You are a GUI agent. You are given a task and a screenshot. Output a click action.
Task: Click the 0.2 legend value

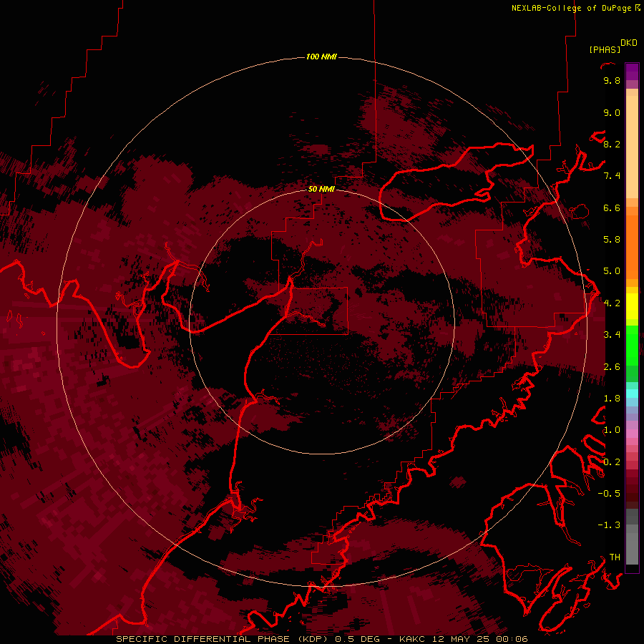click(x=612, y=462)
